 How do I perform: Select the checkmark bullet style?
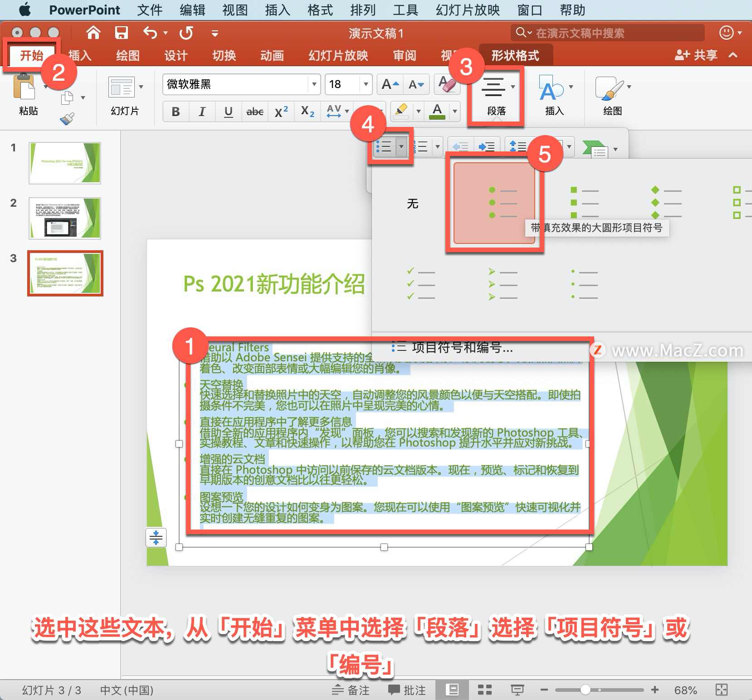click(x=420, y=284)
